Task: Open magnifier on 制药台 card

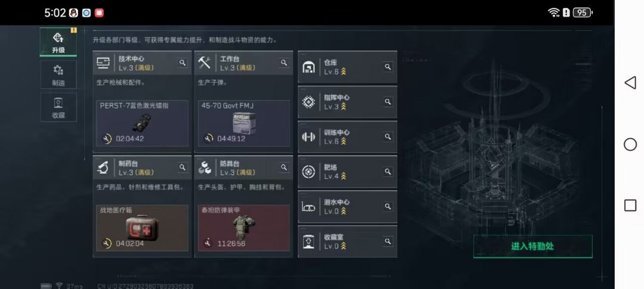Action: click(182, 167)
